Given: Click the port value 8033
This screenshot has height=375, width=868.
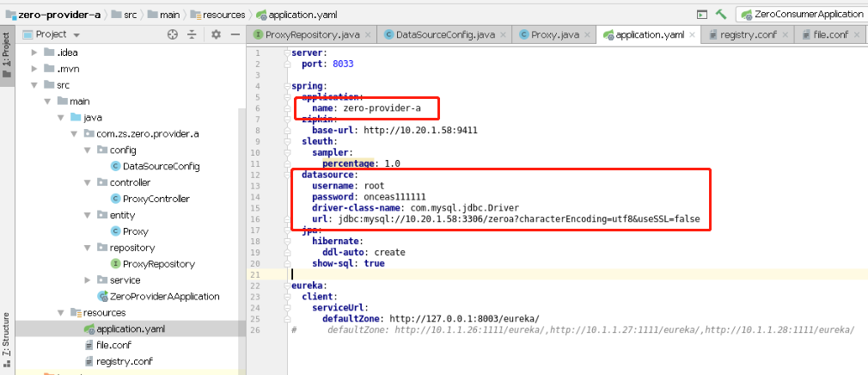Looking at the screenshot, I should pyautogui.click(x=343, y=65).
